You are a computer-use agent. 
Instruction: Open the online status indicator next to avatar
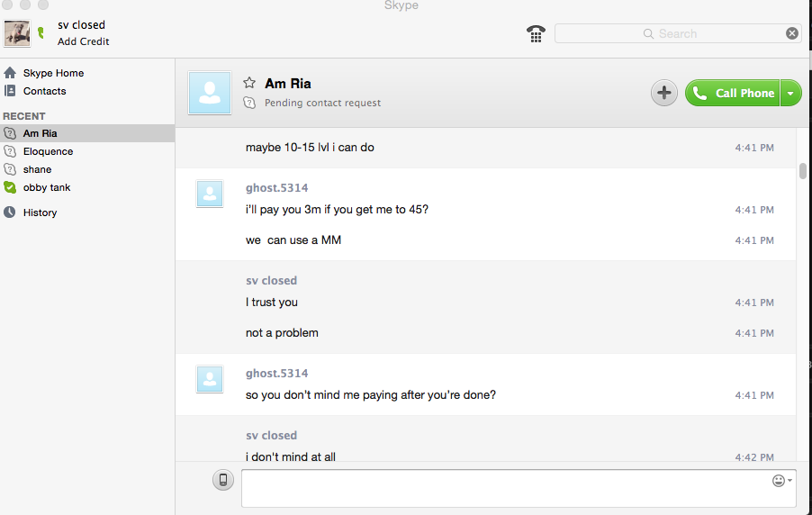pyautogui.click(x=40, y=33)
